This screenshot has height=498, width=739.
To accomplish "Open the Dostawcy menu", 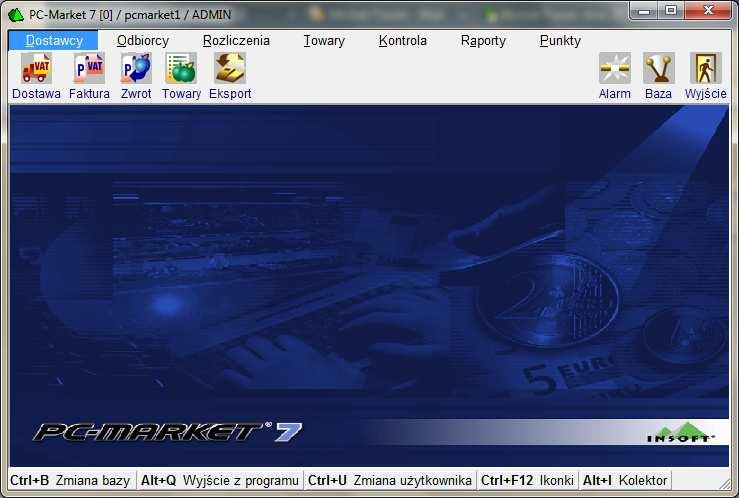I will [x=54, y=41].
